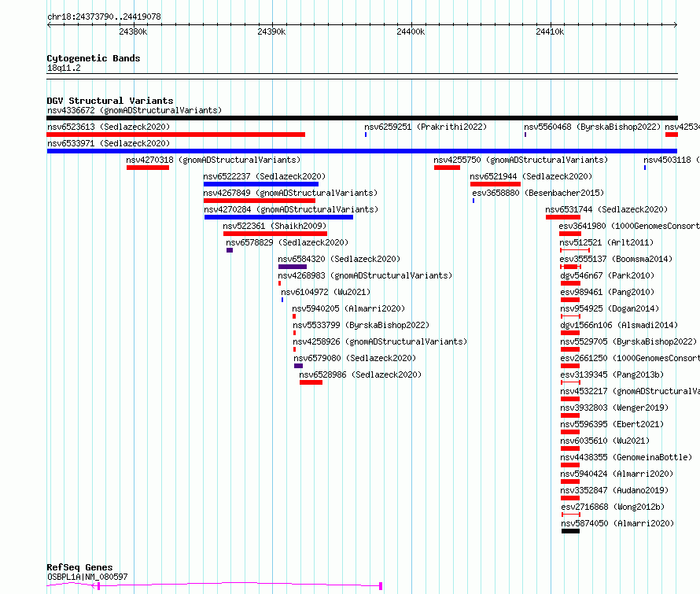
Task: Select esv3555137 Boomsma2014 label
Action: point(616,259)
